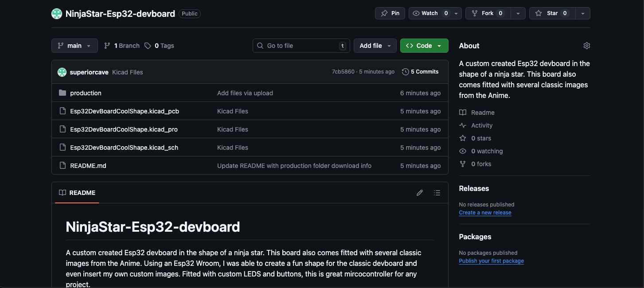Click the superiorcave avatar in the commit row
644x288 pixels.
[62, 72]
